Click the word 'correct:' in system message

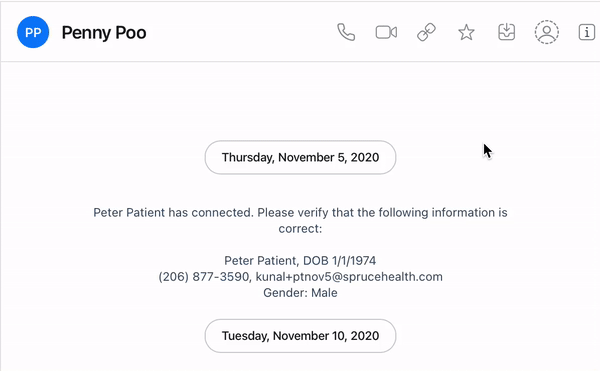tap(300, 229)
